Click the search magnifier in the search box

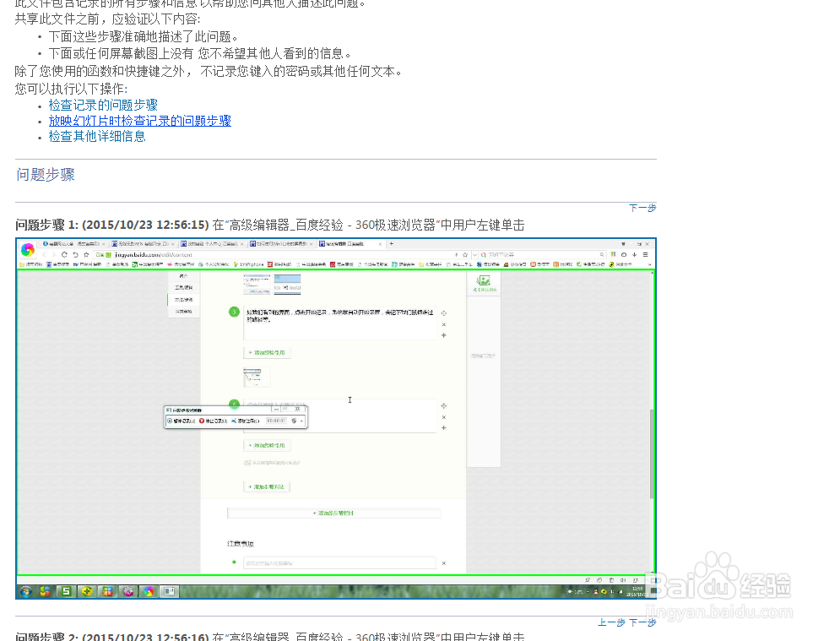602,254
